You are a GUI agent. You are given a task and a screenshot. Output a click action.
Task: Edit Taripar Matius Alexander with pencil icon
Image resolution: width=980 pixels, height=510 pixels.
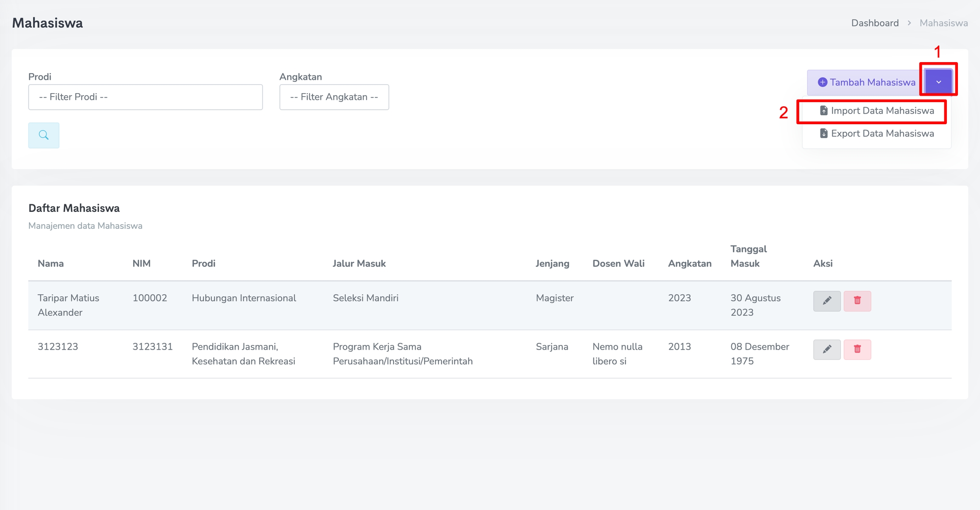pyautogui.click(x=826, y=301)
